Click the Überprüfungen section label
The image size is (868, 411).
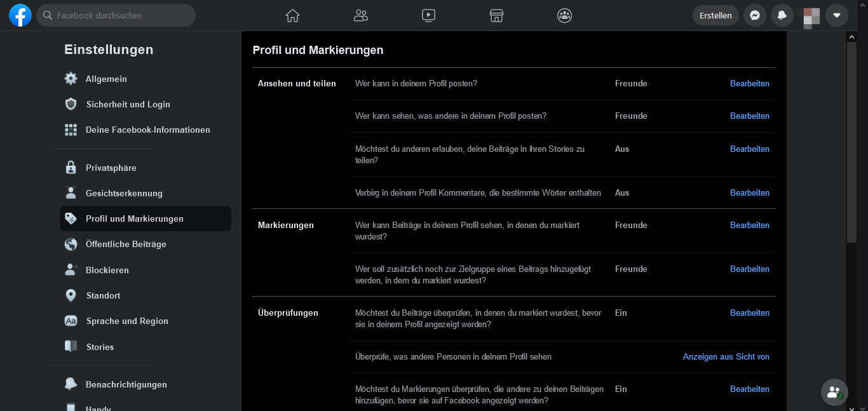click(288, 313)
